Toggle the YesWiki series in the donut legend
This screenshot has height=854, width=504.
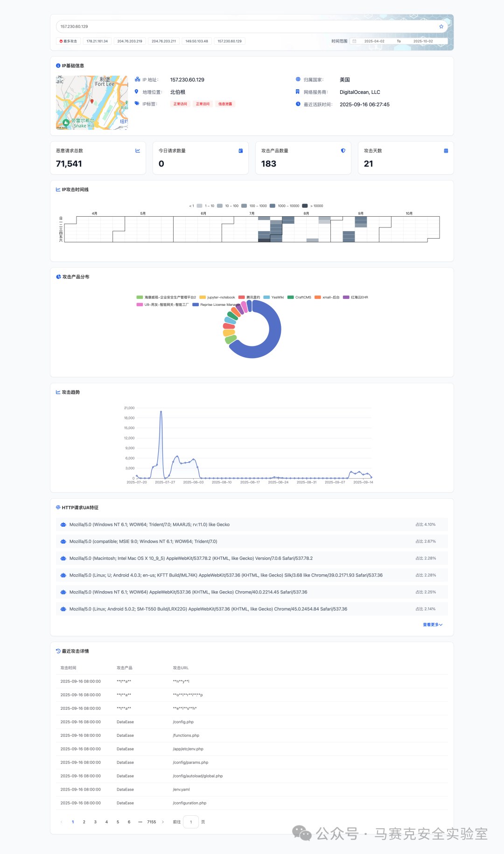[x=274, y=297]
